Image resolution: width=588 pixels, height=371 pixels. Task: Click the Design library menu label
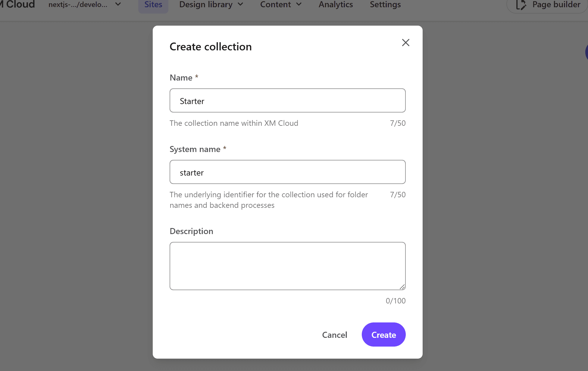[x=206, y=5]
